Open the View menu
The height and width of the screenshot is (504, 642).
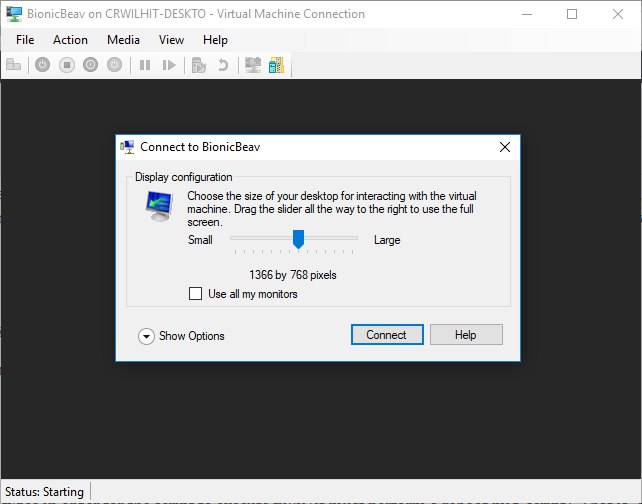click(x=171, y=40)
